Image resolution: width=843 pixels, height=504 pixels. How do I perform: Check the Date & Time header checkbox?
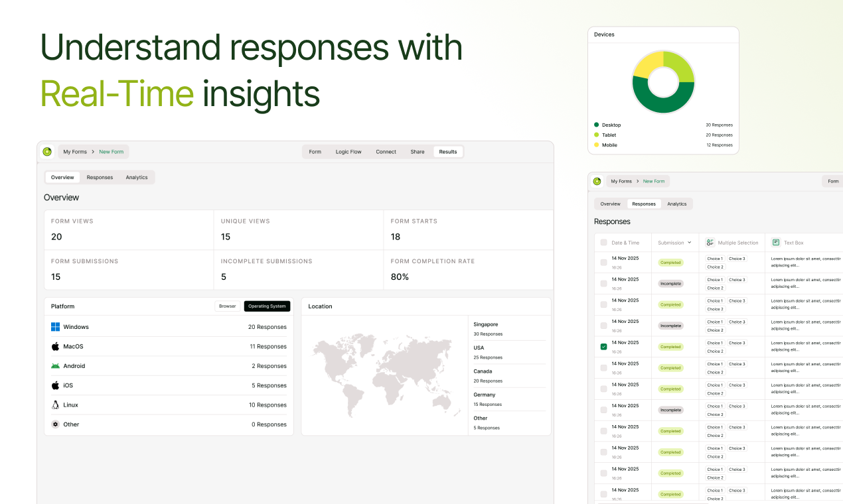[x=603, y=243]
